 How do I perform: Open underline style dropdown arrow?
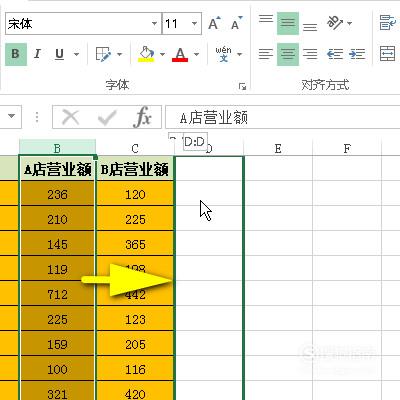tap(76, 54)
